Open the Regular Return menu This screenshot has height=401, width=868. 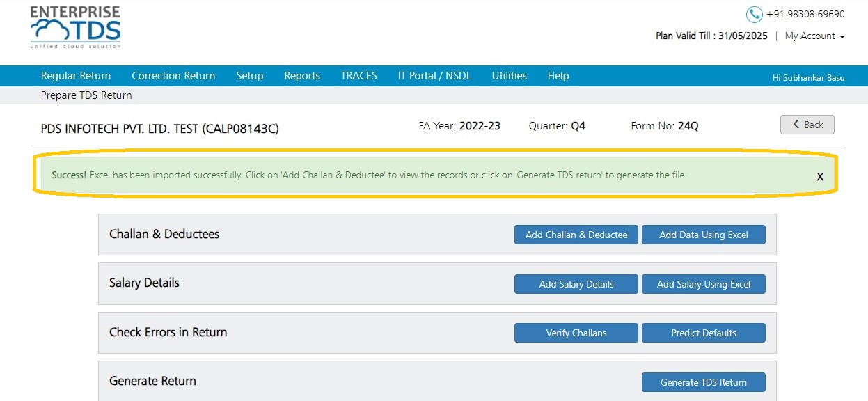click(76, 76)
